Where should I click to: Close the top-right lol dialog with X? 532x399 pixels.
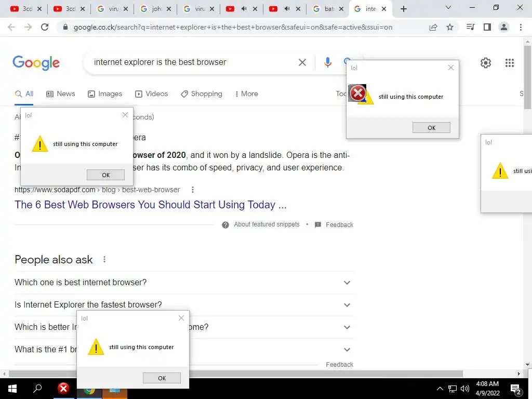click(450, 68)
